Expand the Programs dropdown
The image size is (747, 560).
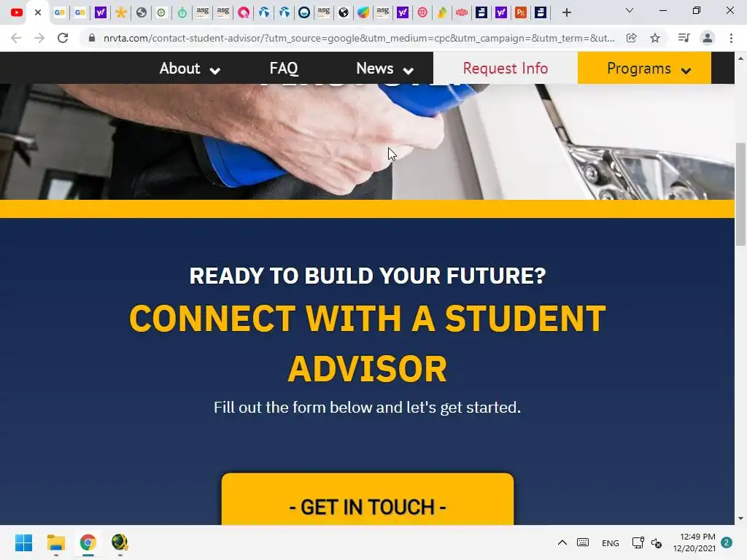[x=644, y=68]
